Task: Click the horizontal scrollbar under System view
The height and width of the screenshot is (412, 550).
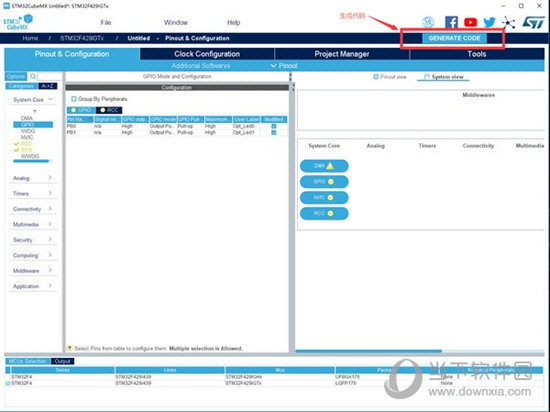Action: (368, 351)
